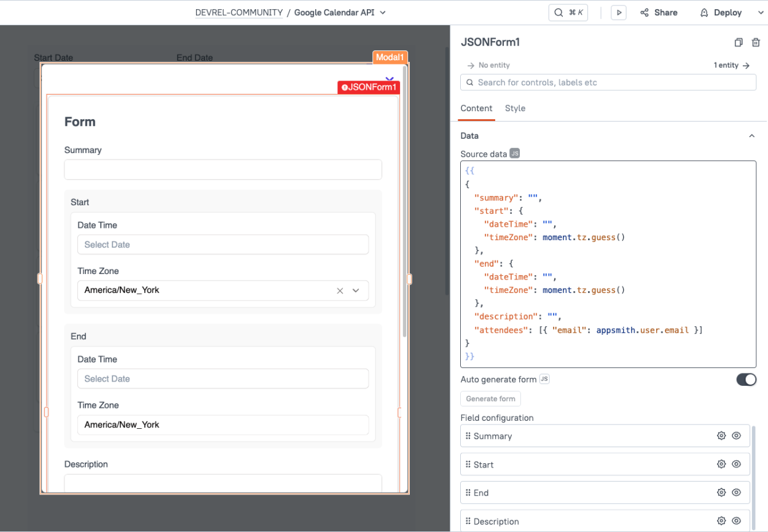Disable the Auto generate form switch
The image size is (768, 532).
[x=746, y=379]
